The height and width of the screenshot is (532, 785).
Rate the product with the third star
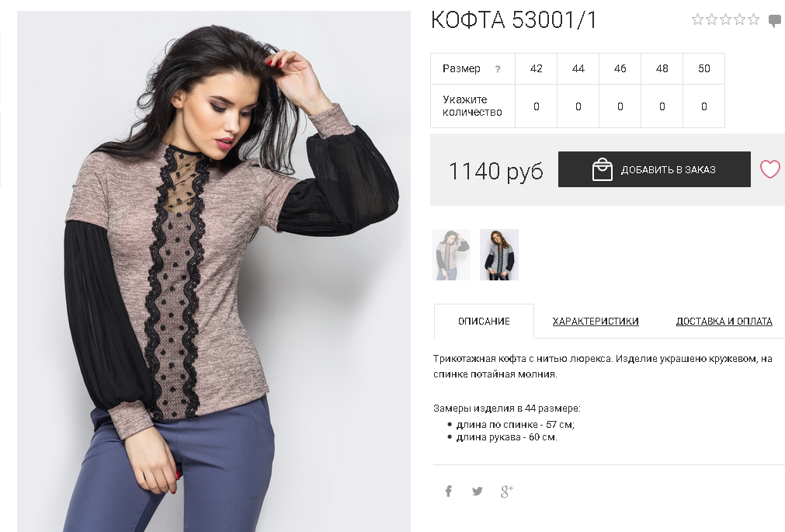(725, 19)
